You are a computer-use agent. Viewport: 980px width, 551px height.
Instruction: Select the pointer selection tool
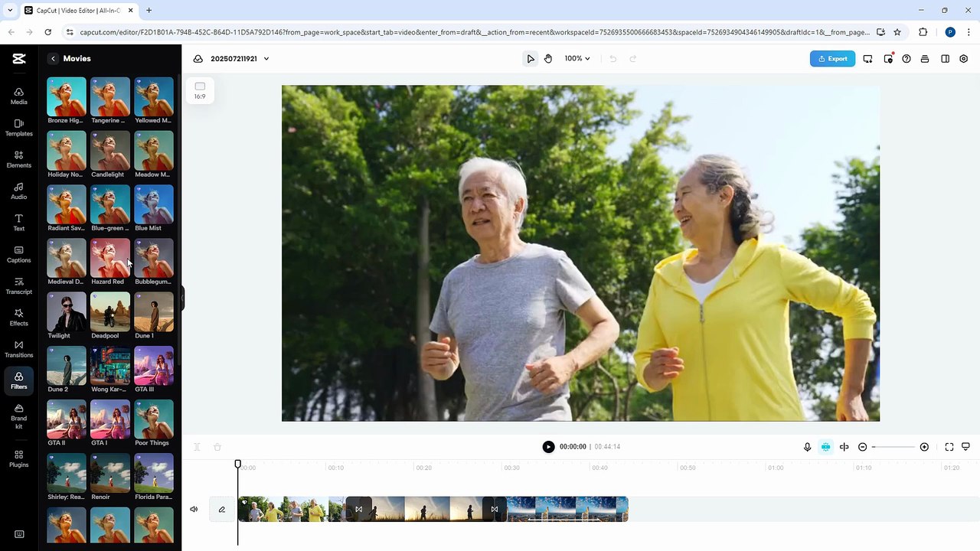531,59
